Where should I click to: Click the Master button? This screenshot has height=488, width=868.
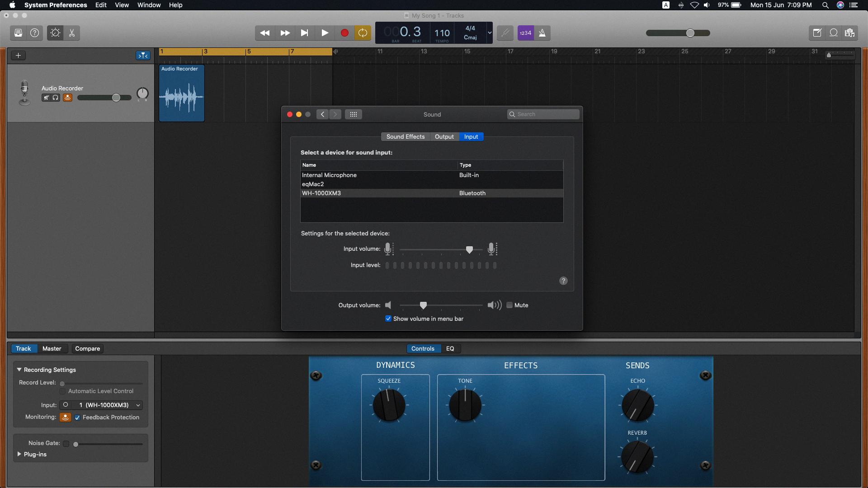tap(52, 349)
